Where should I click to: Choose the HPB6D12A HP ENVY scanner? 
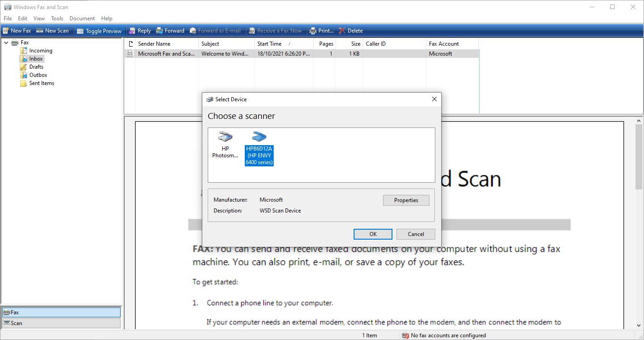point(259,149)
